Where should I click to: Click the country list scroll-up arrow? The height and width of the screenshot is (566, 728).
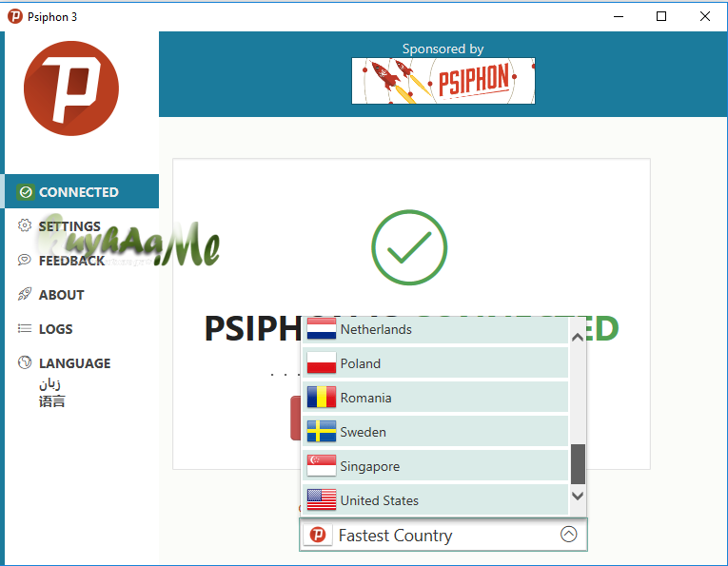[578, 338]
